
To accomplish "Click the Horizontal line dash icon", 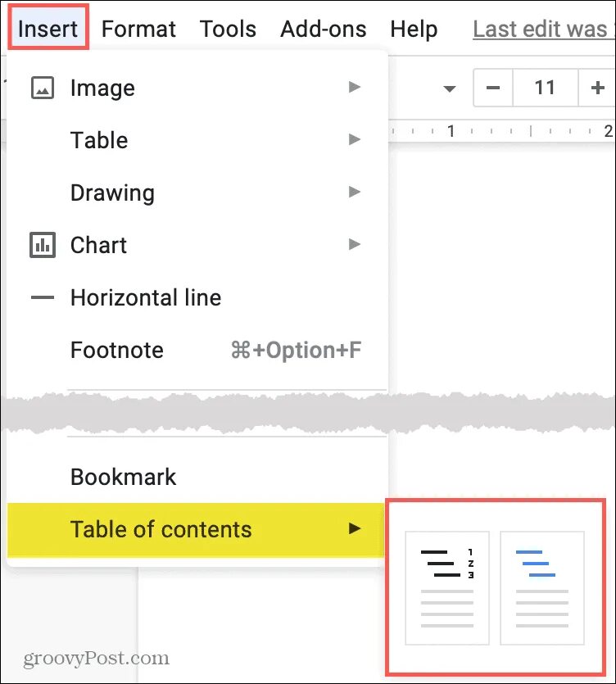I will point(42,297).
